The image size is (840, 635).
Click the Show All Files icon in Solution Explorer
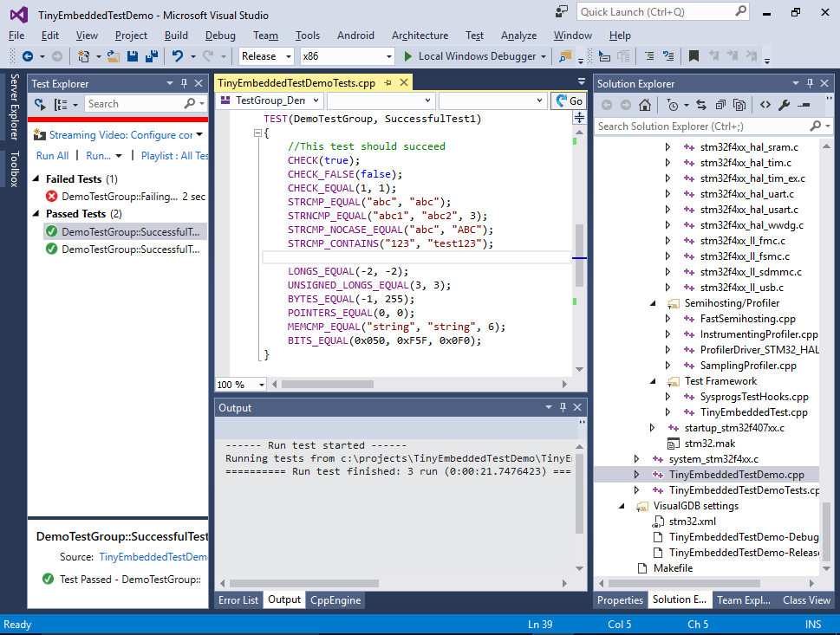(x=739, y=105)
